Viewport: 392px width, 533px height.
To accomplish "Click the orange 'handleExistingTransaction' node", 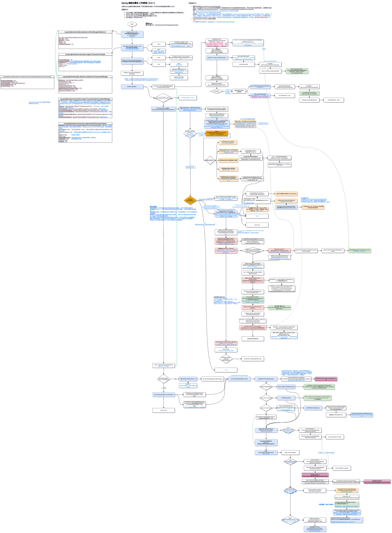I will 217,134.
